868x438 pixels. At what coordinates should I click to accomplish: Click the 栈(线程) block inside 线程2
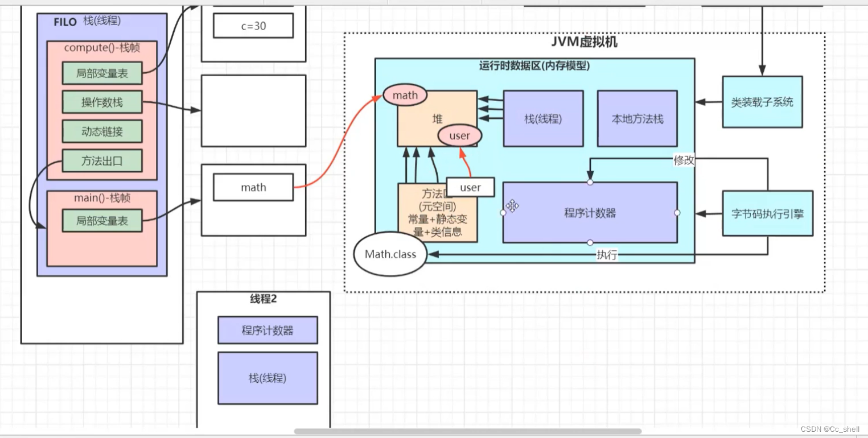pos(268,378)
